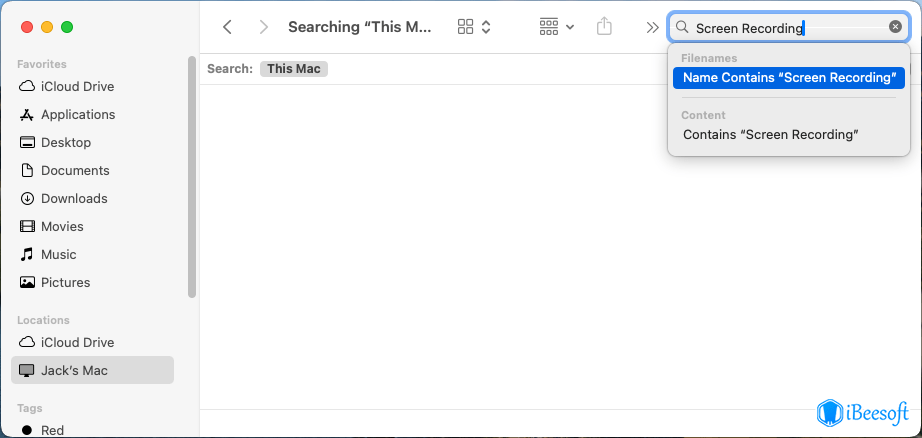Click inside the Screen Recording search field
The width and height of the screenshot is (922, 438).
tap(780, 28)
